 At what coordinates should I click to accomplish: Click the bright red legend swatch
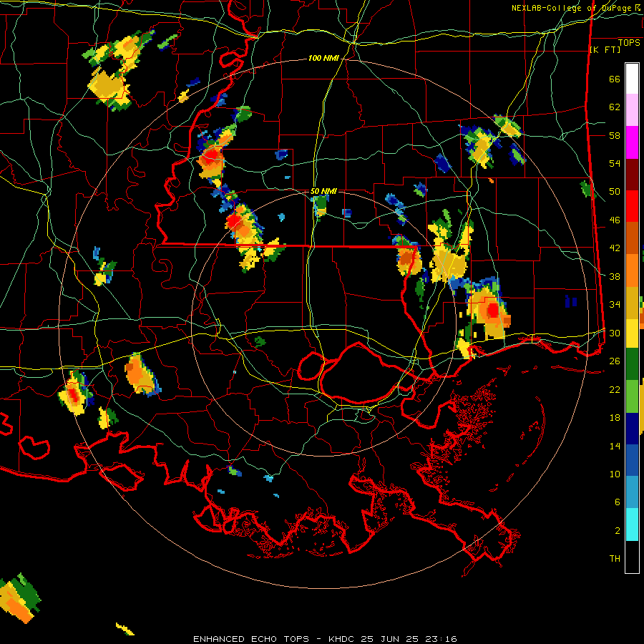tap(632, 206)
